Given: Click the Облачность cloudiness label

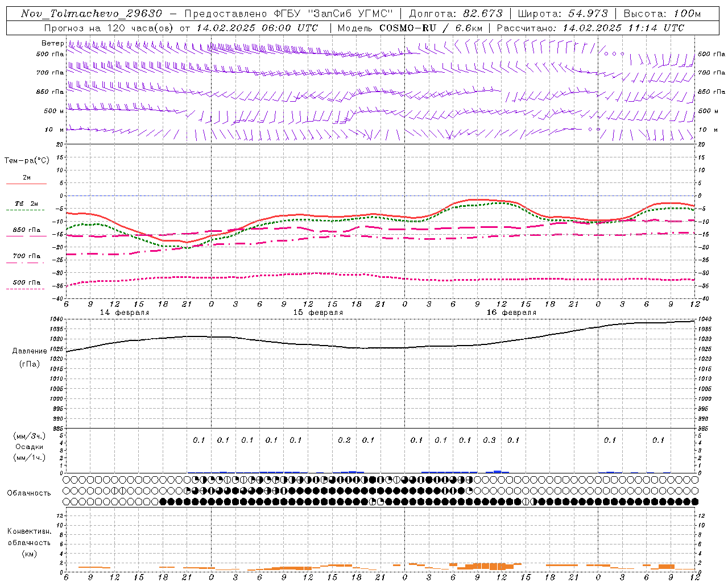Looking at the screenshot, I should pyautogui.click(x=29, y=493).
